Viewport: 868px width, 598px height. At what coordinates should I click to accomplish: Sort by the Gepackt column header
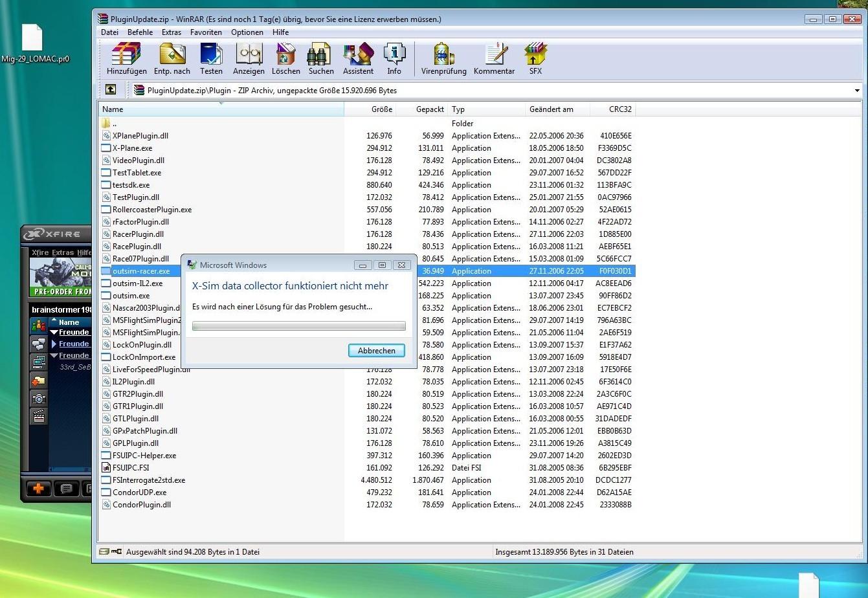tap(421, 109)
